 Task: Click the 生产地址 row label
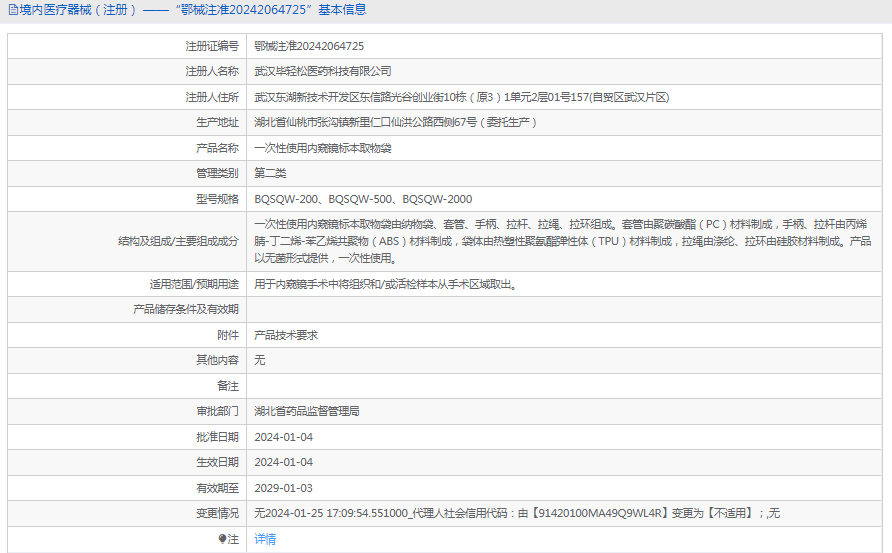click(217, 122)
